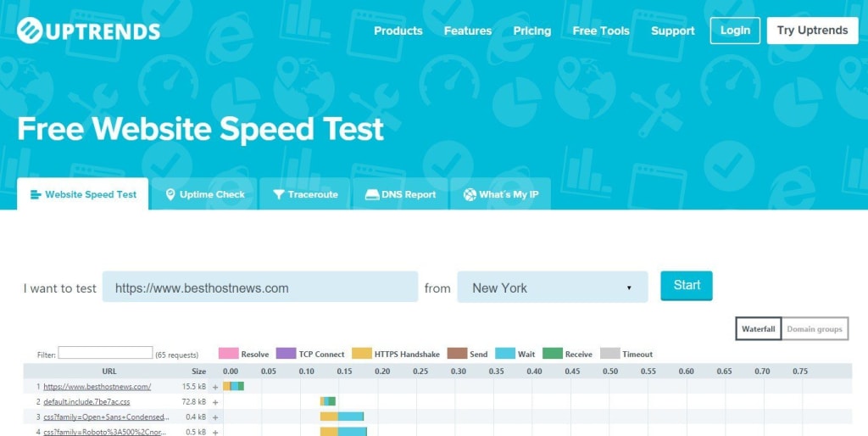Click the brown Send legend swatch
This screenshot has height=436, width=868.
(x=457, y=354)
